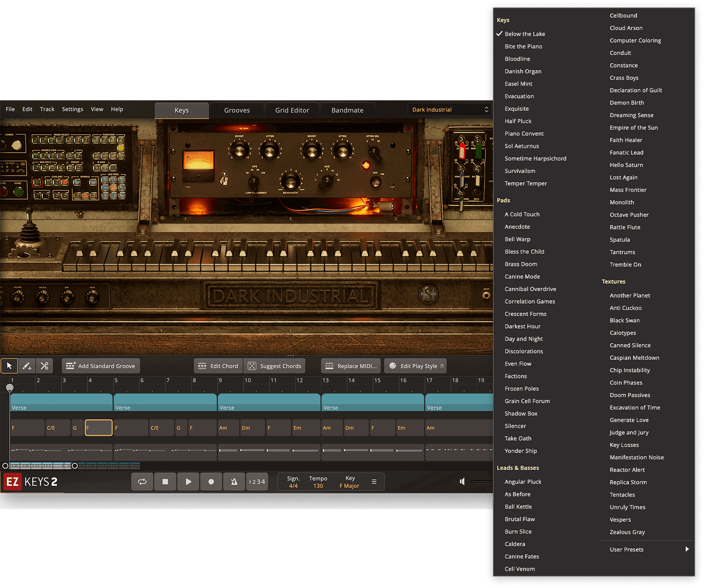Open the Help menu
The height and width of the screenshot is (588, 705).
point(117,109)
